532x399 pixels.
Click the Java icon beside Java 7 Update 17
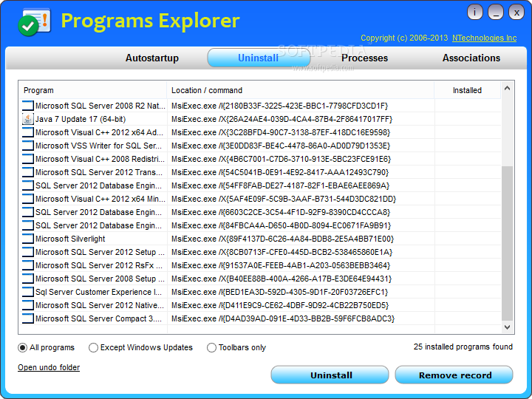[28, 119]
